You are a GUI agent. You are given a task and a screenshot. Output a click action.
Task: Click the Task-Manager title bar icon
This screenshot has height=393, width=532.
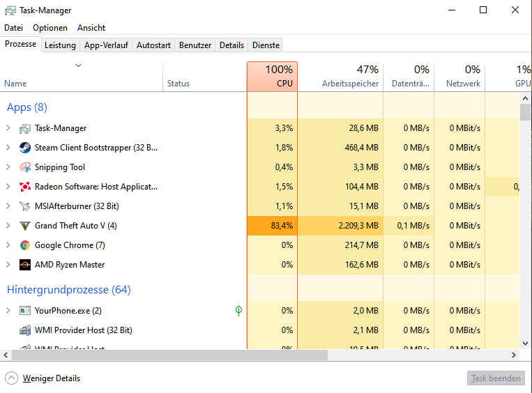coord(10,10)
